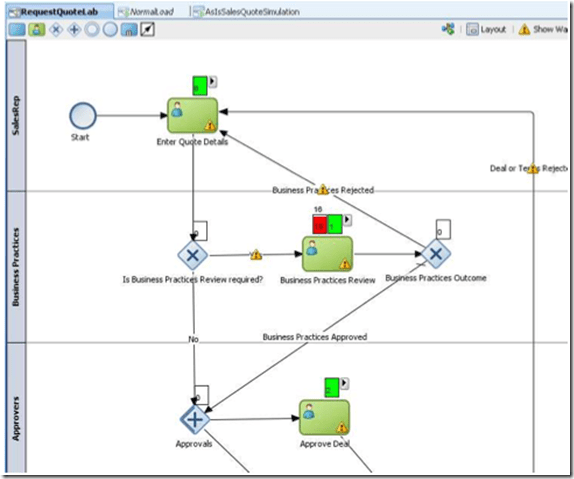The height and width of the screenshot is (479, 574).
Task: Select the Business Practices Outcome gateway
Action: point(436,253)
